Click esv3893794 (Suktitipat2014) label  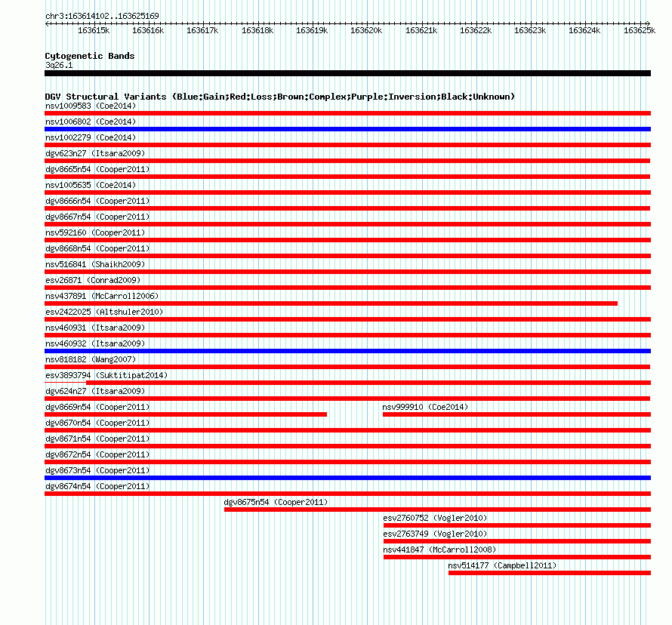106,375
